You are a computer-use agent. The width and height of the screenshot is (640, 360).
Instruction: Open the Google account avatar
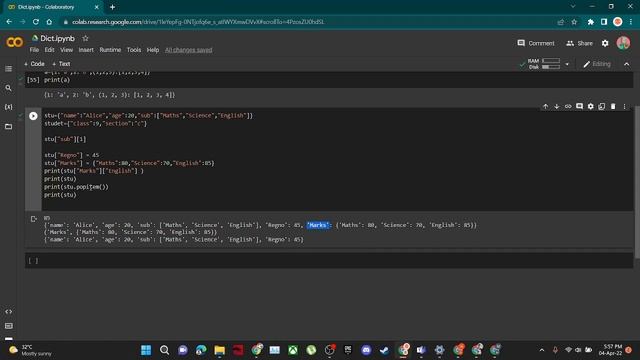(x=623, y=43)
